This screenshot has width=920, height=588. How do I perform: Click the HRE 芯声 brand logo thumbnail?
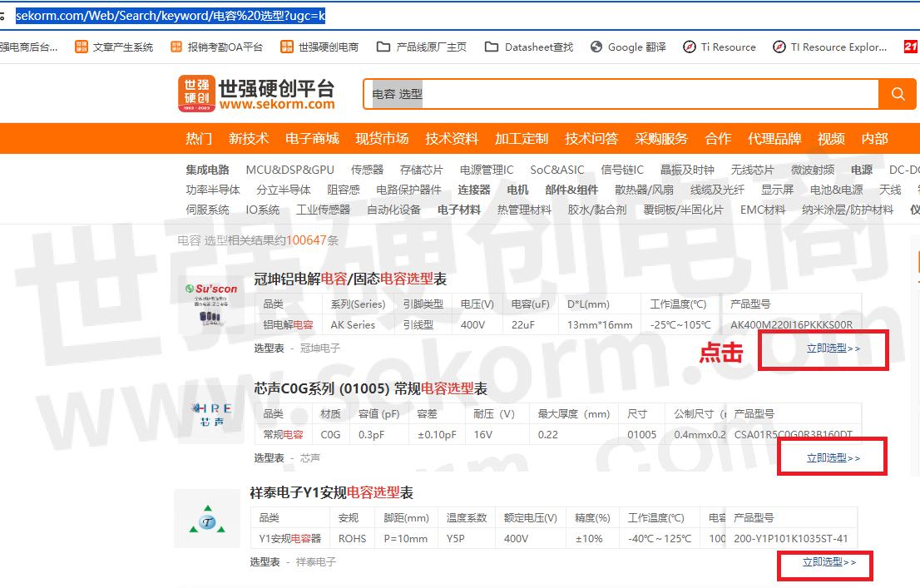tap(212, 414)
